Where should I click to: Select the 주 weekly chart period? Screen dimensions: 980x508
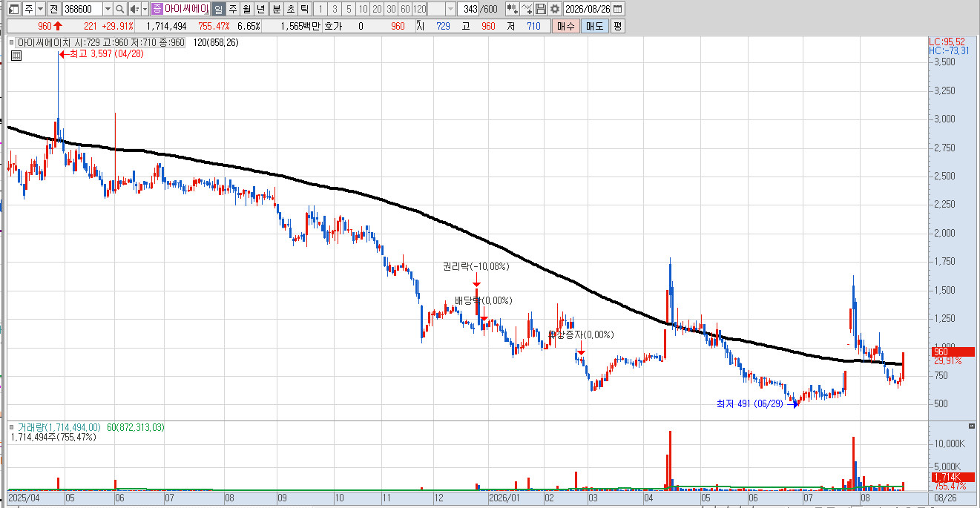pos(232,9)
